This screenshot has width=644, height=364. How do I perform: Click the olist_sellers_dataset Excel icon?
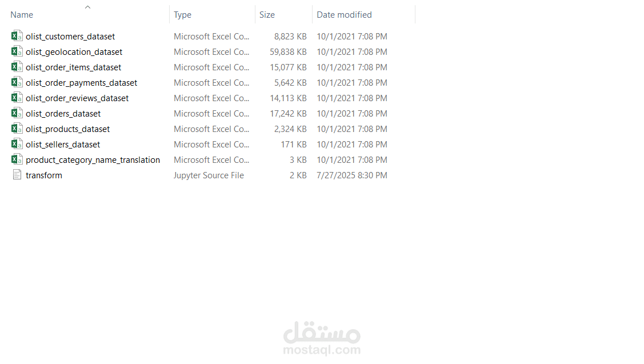[x=17, y=144]
